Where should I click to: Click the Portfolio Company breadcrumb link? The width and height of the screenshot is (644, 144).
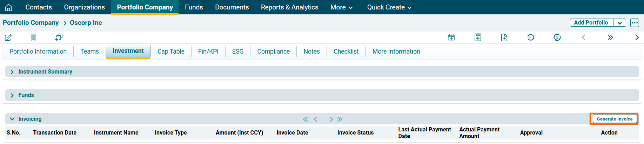pyautogui.click(x=31, y=23)
